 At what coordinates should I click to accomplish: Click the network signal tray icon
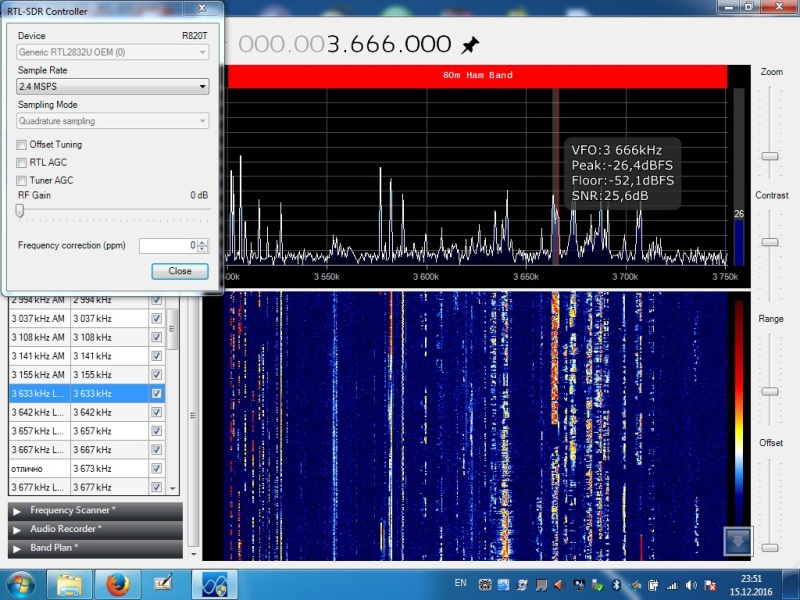pyautogui.click(x=672, y=585)
